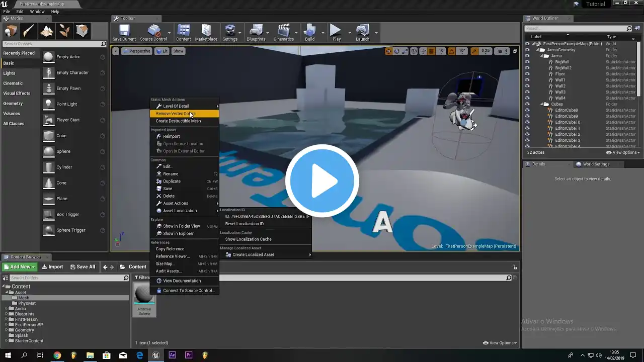
Task: Click the Add New button
Action: coord(19,267)
